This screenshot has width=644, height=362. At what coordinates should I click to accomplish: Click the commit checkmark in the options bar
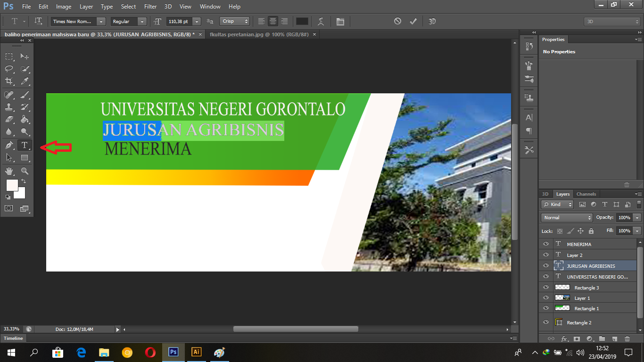tap(413, 21)
